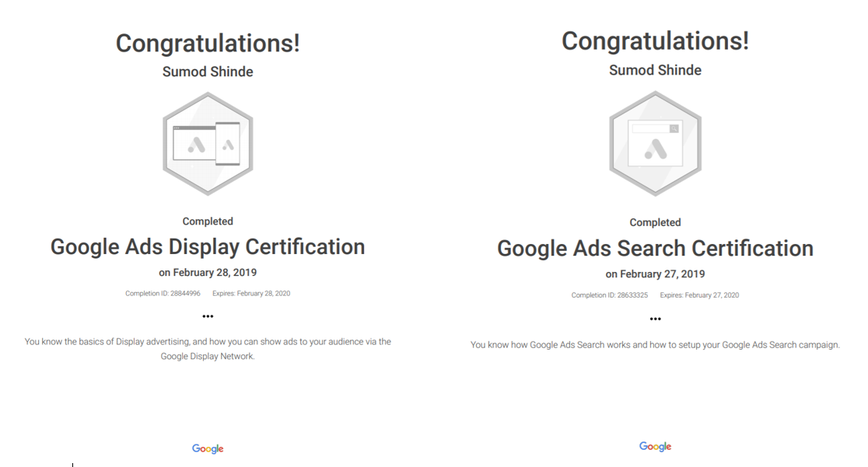
Task: Click the Display advertising description paragraph
Action: (208, 349)
